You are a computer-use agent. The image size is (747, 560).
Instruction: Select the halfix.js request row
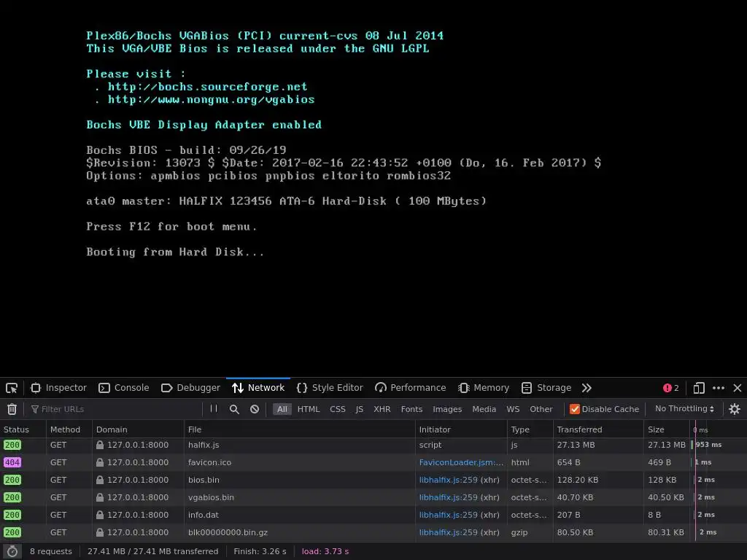click(373, 445)
